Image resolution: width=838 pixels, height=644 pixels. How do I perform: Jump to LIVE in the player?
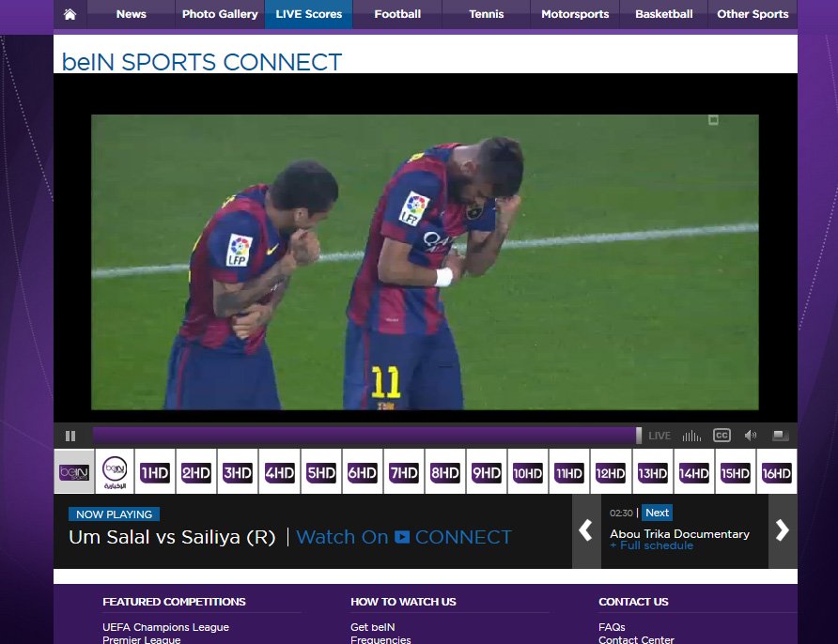659,436
